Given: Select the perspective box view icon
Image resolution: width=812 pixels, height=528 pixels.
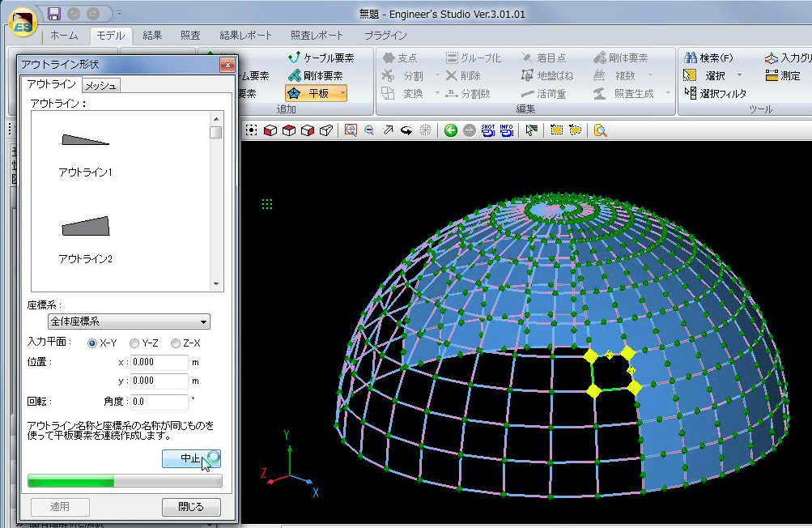Looking at the screenshot, I should [326, 130].
